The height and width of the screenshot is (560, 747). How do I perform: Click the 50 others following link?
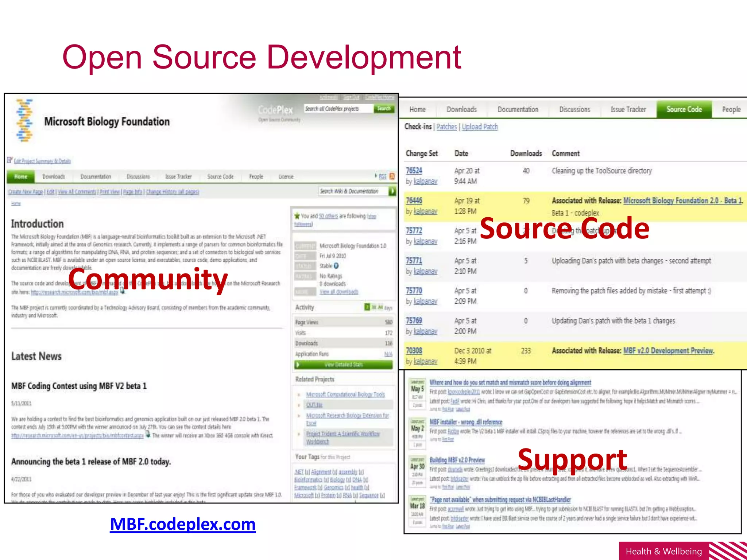click(x=328, y=216)
